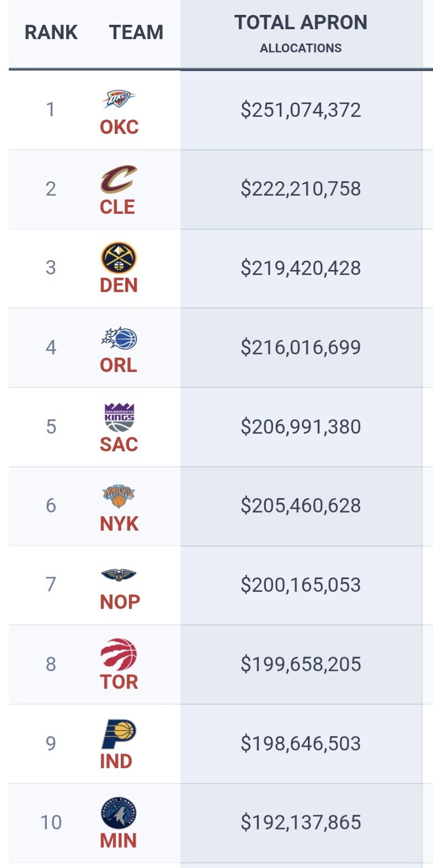Click the Minnesota Timberwolves logo
This screenshot has width=433, height=868.
[119, 813]
